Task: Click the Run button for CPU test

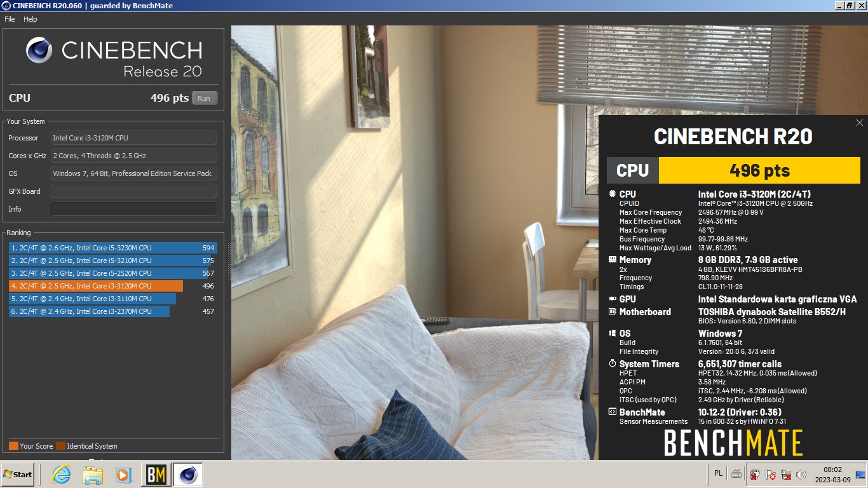Action: [204, 98]
